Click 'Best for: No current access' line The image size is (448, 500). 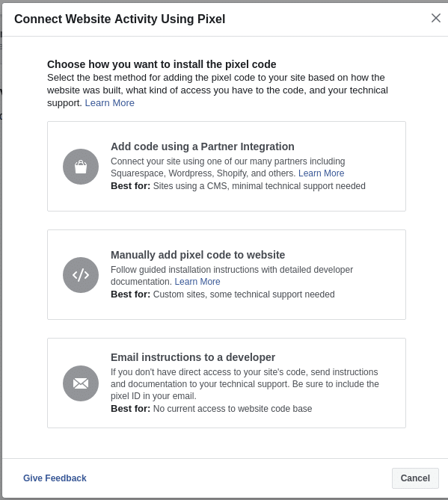point(211,409)
